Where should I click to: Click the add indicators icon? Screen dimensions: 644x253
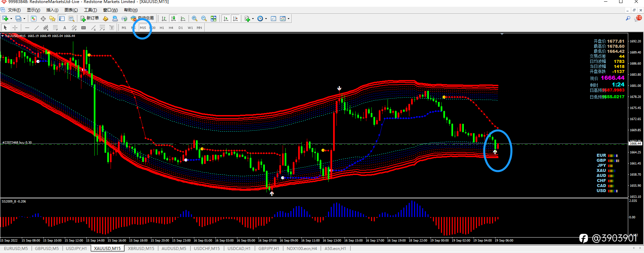[247, 19]
